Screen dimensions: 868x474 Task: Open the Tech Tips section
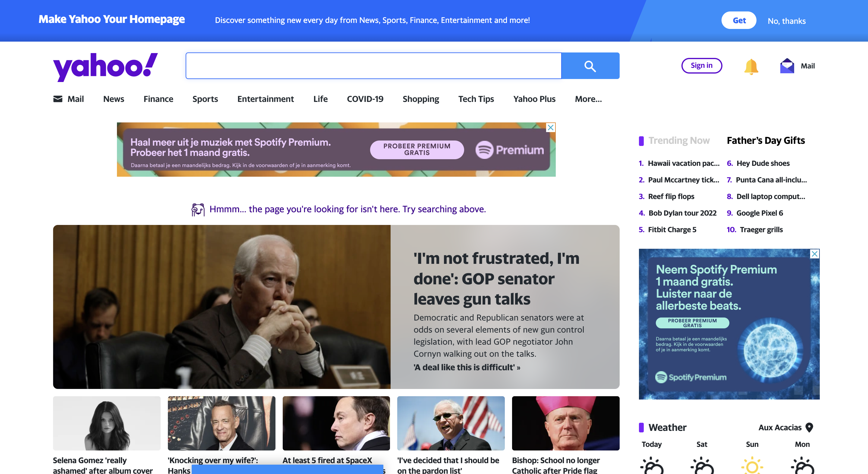(x=476, y=99)
